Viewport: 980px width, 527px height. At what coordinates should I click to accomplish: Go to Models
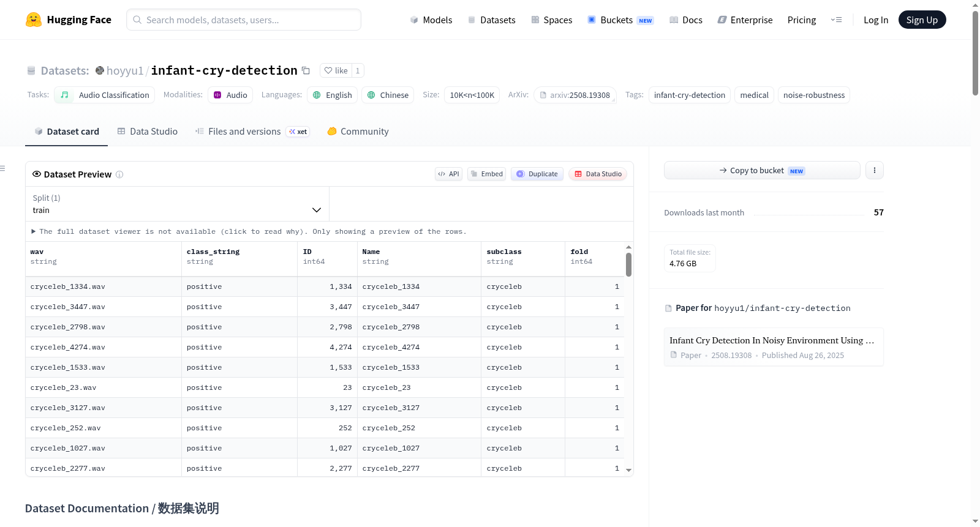tap(431, 20)
